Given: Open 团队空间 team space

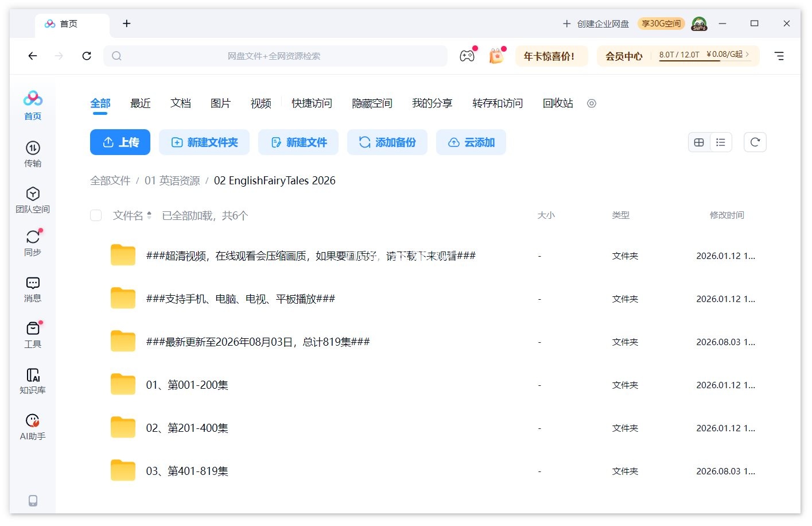Looking at the screenshot, I should point(33,200).
